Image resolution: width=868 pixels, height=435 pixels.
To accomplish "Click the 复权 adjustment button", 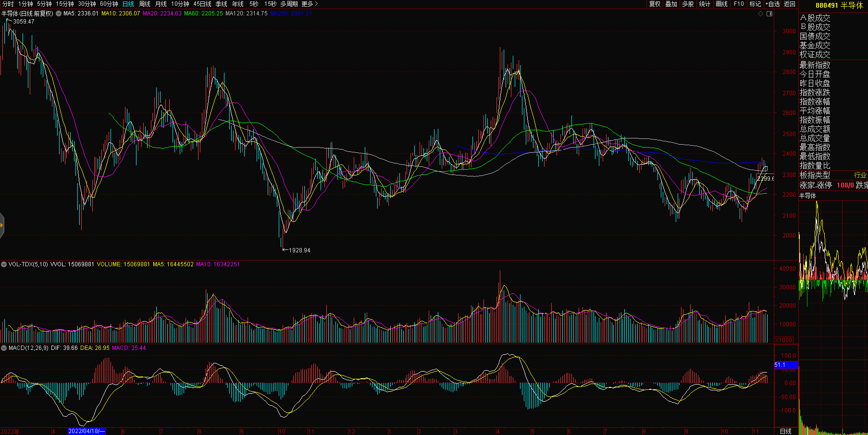I will tap(655, 4).
